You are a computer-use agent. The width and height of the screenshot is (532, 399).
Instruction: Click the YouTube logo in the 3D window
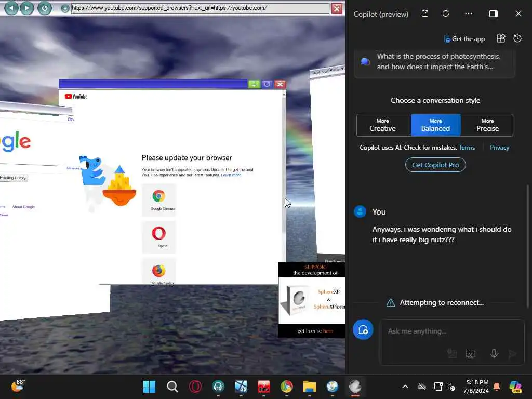pos(76,97)
